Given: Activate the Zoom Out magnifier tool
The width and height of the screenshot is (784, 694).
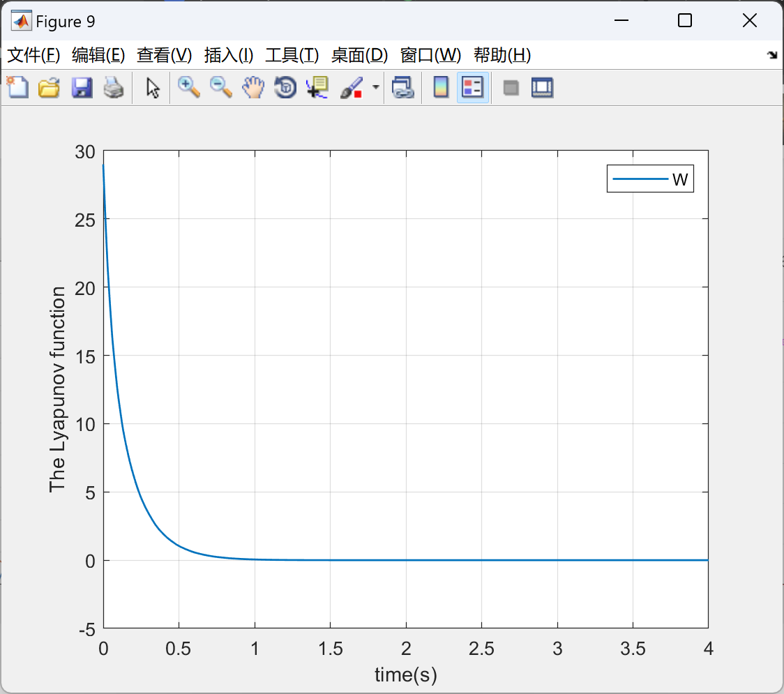Looking at the screenshot, I should click(x=221, y=87).
